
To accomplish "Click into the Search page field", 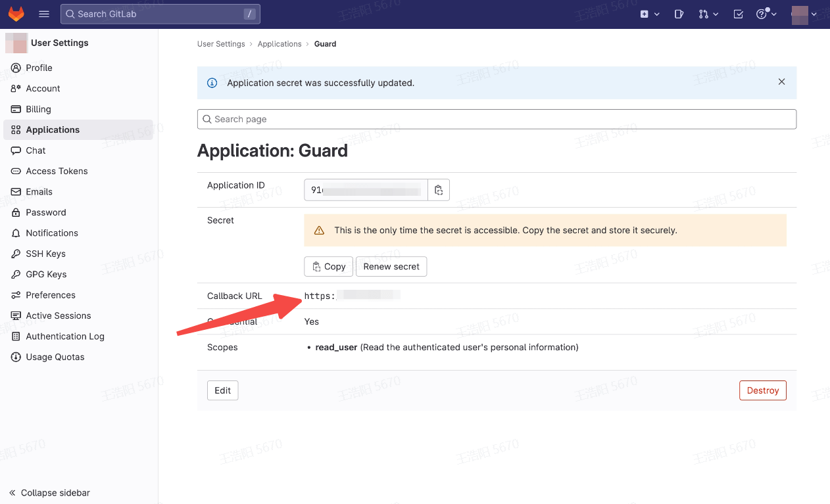I will [x=497, y=119].
